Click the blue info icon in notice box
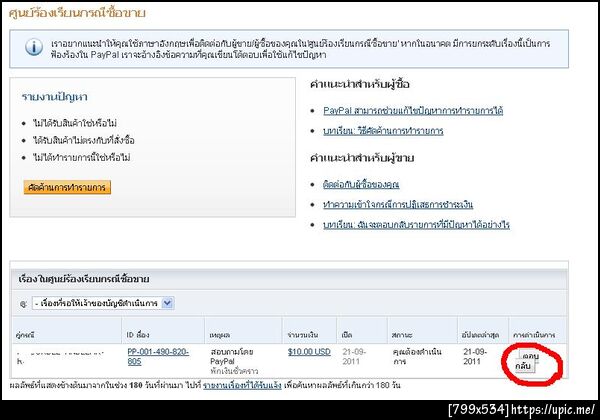Screen dimensions: 600x420 34,47
